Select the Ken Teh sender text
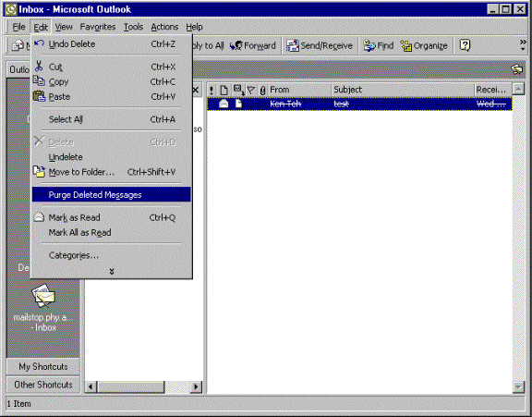532x417 pixels. (x=285, y=104)
